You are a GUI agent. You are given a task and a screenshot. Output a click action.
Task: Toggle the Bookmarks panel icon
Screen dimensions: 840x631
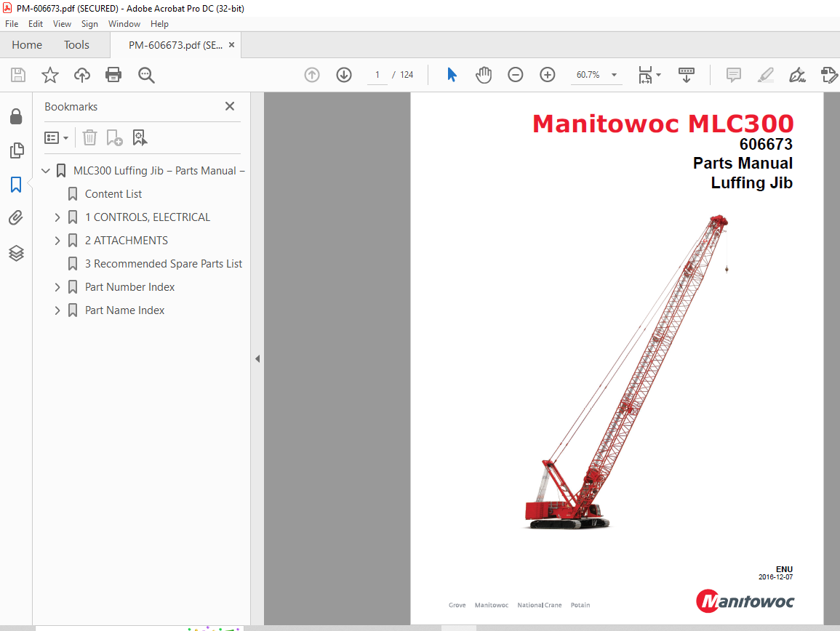pyautogui.click(x=16, y=185)
